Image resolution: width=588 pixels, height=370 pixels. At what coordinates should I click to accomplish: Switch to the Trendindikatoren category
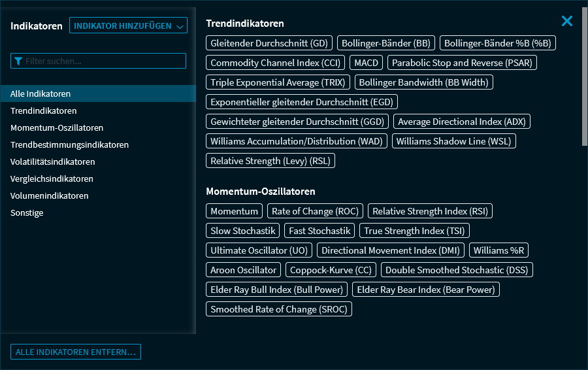(x=43, y=110)
